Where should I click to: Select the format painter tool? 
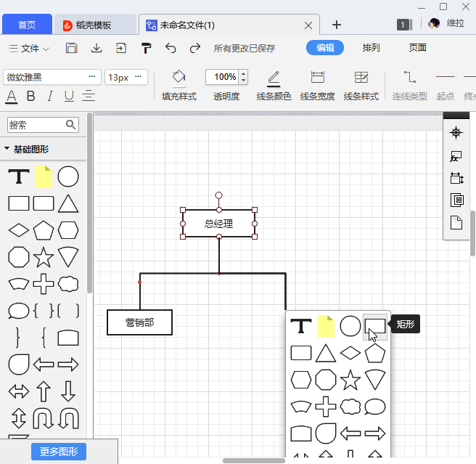pos(146,48)
